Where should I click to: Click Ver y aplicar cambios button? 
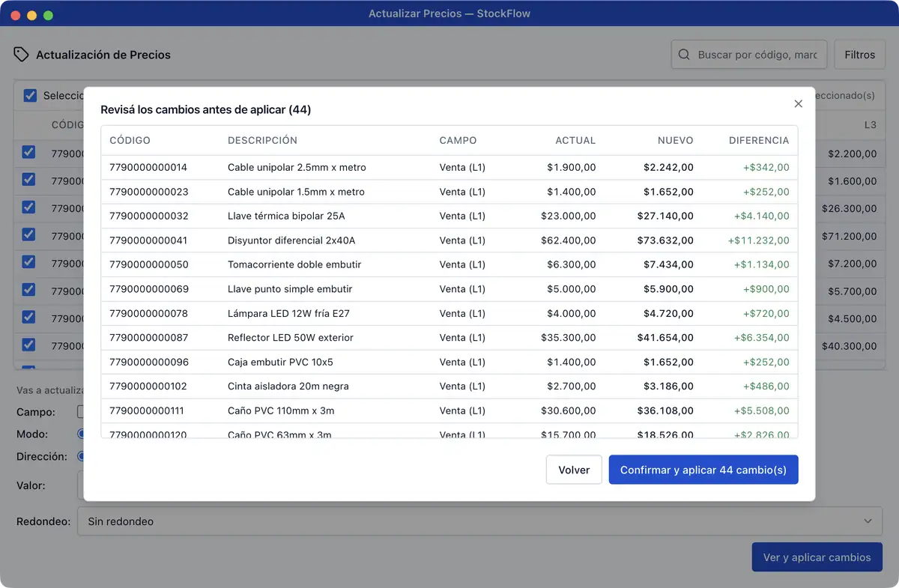pyautogui.click(x=817, y=557)
